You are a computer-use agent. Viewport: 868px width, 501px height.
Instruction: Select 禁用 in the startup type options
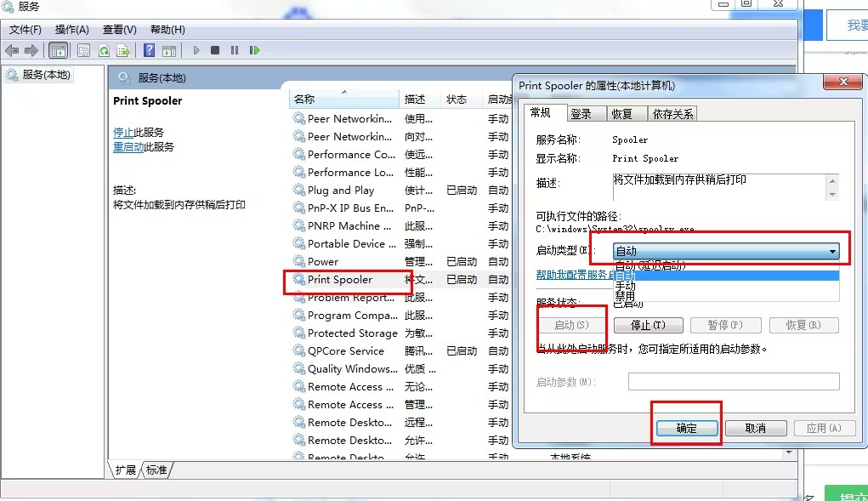tap(625, 297)
